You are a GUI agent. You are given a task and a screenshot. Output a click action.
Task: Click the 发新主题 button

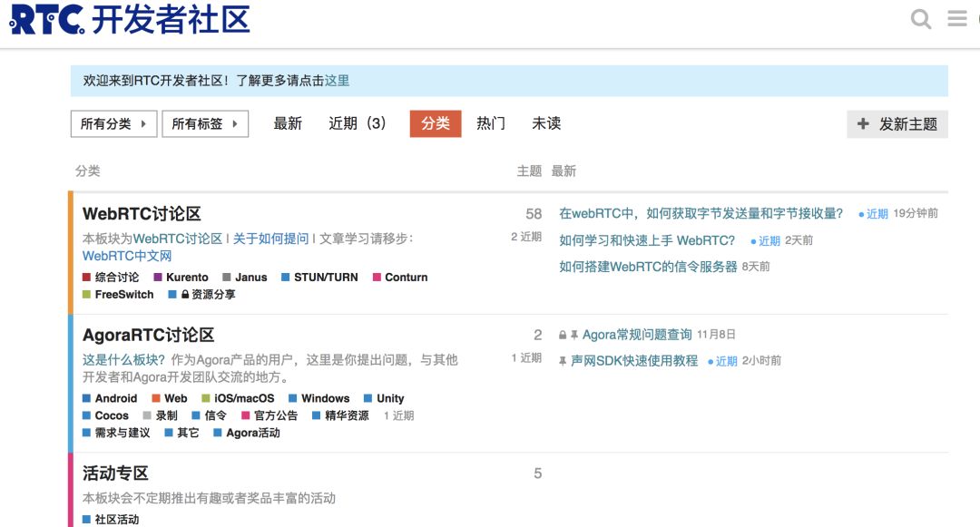click(x=897, y=123)
